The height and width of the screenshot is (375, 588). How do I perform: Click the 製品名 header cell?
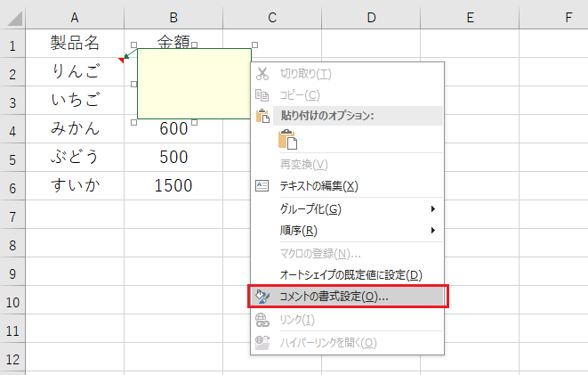75,43
